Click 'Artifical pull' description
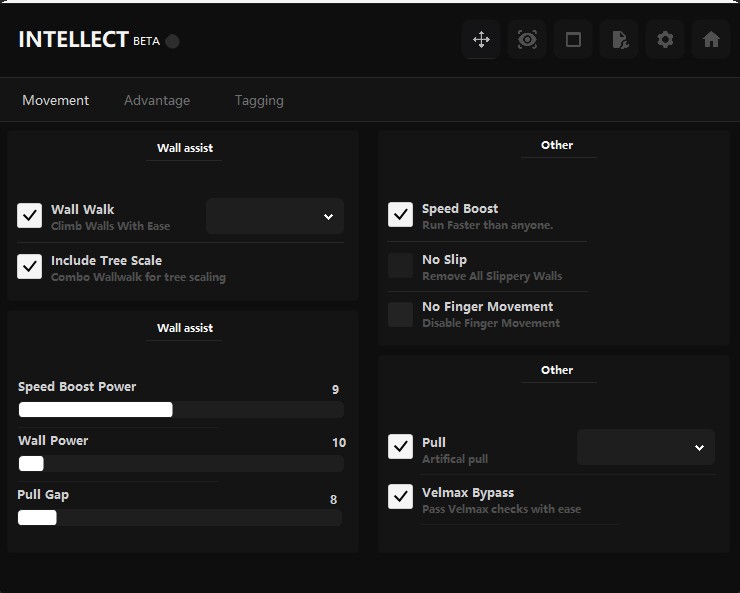This screenshot has width=740, height=593. 455,459
